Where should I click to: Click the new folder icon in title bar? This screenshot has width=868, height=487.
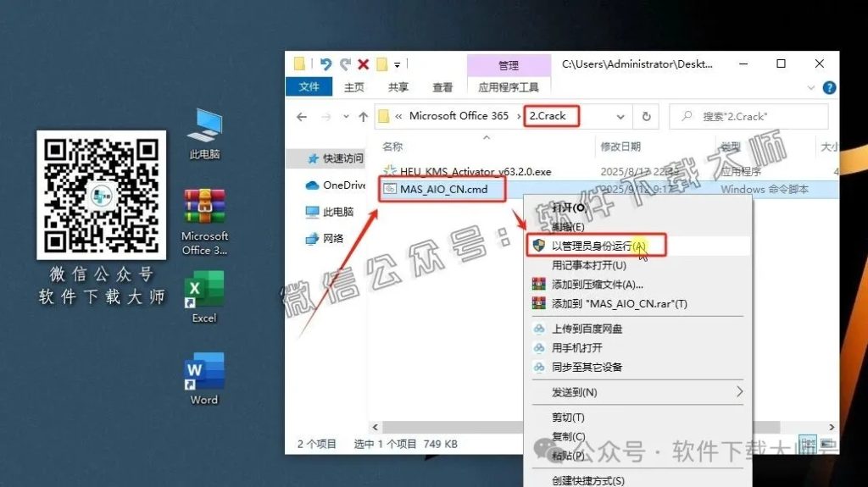coord(382,64)
